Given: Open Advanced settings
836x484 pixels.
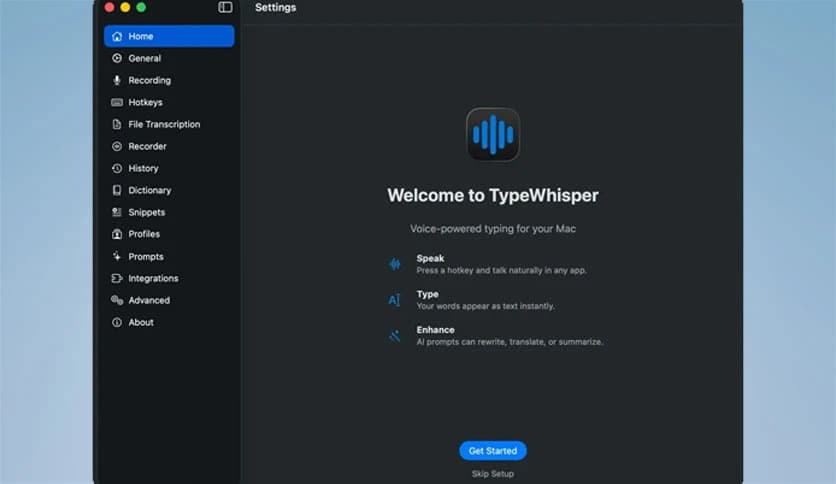Looking at the screenshot, I should pos(169,300).
